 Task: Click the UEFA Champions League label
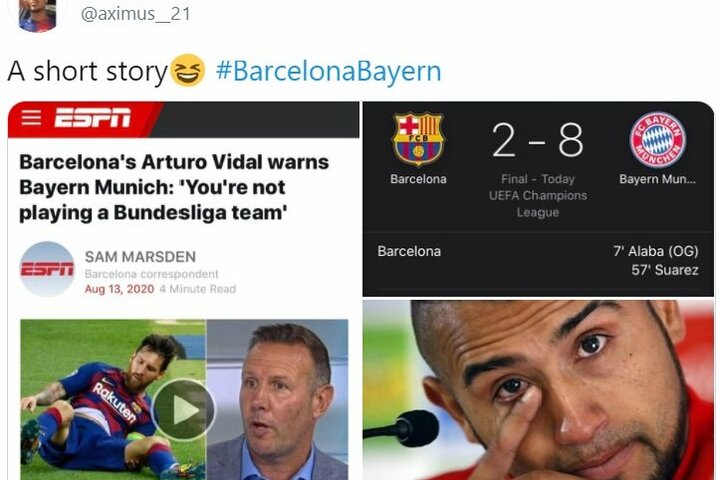(538, 204)
